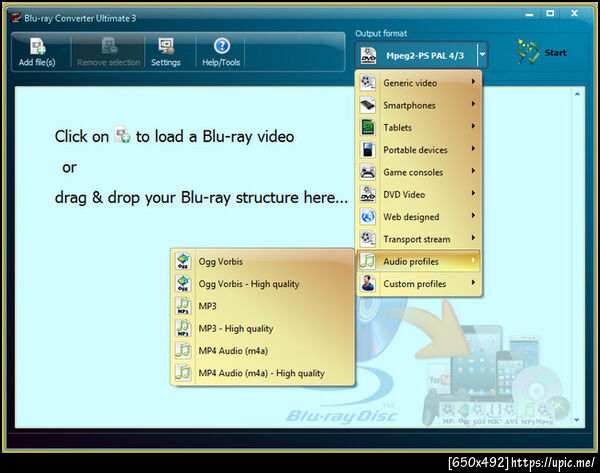
Task: Expand the Portable devices submenu arrow
Action: tap(473, 148)
